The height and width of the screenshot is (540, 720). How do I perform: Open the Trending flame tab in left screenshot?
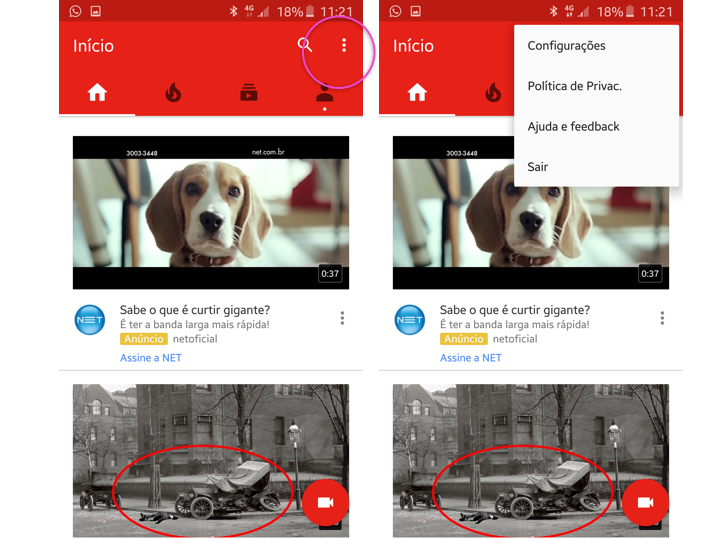tap(173, 92)
